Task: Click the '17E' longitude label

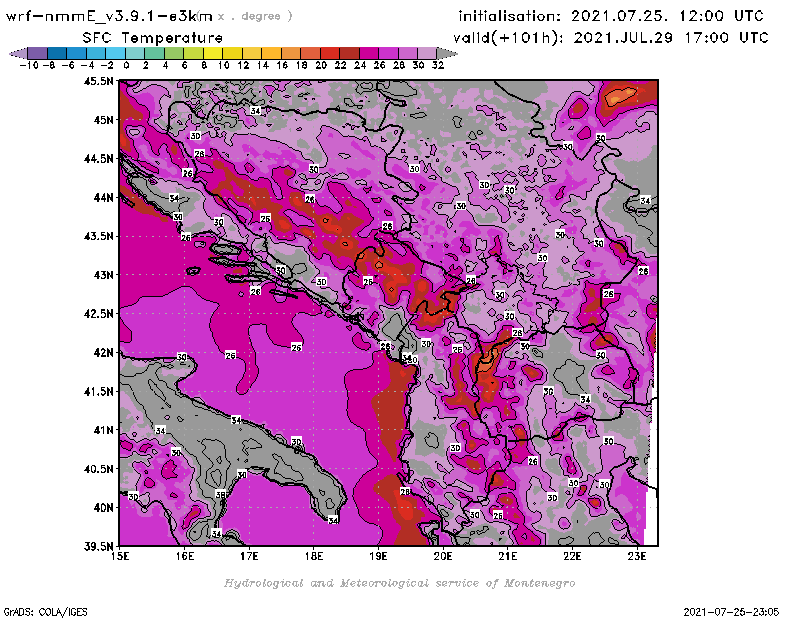Action: 249,556
